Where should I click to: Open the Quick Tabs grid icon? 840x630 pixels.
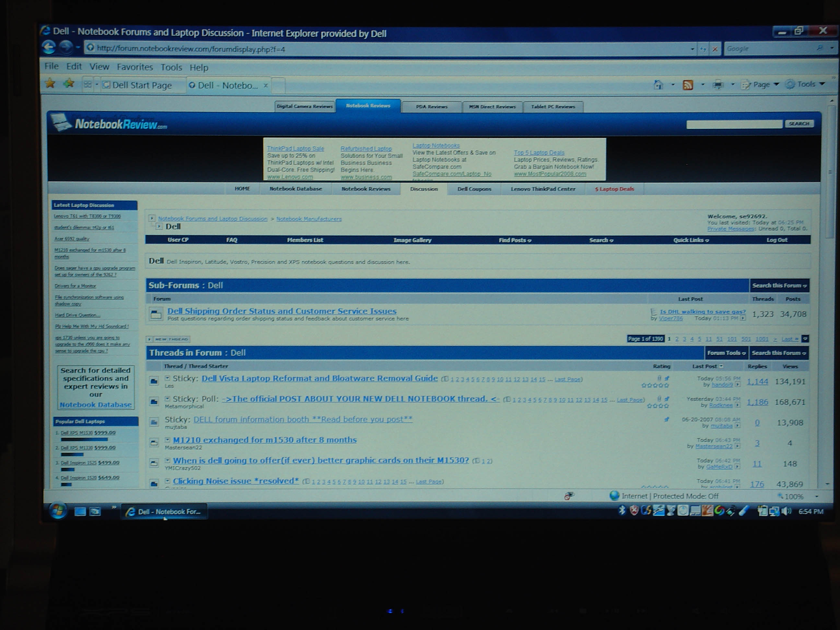pos(88,85)
